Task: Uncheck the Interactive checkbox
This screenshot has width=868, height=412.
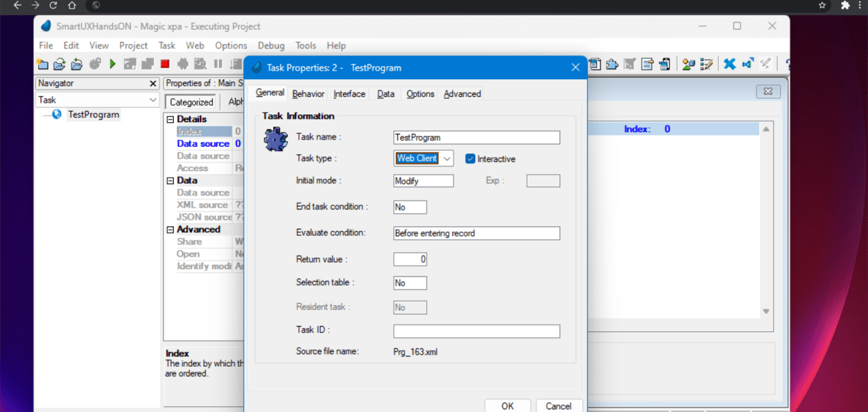Action: (470, 159)
